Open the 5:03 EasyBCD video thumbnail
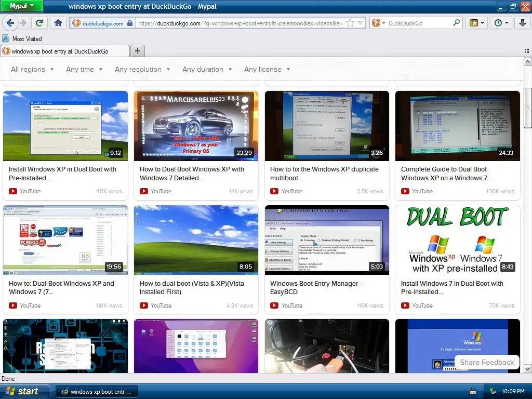 327,240
